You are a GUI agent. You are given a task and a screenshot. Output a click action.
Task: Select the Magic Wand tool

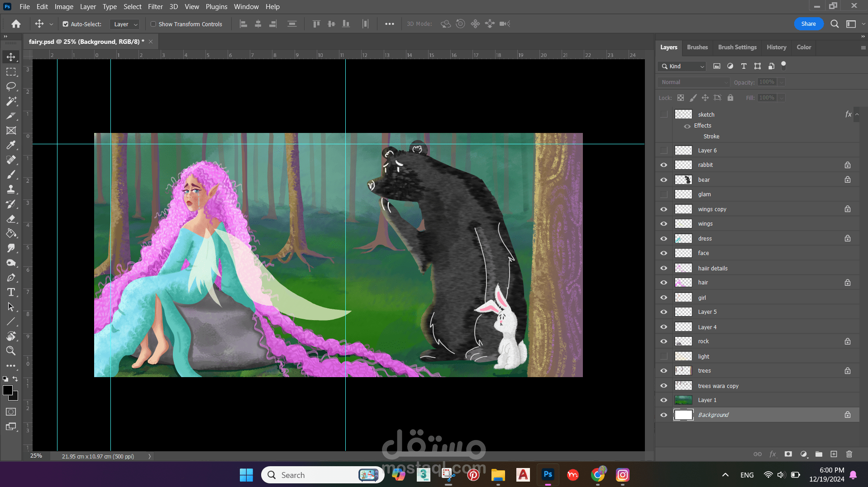point(11,101)
